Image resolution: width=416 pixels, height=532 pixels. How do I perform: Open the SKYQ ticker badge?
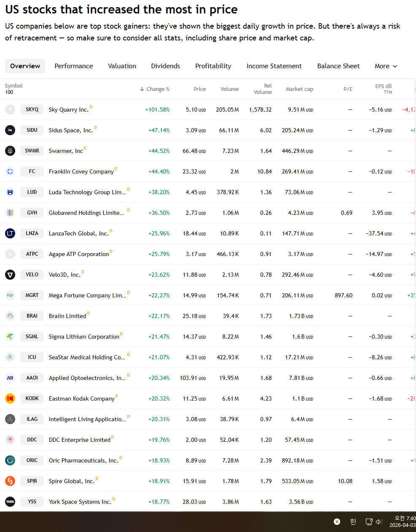(32, 110)
